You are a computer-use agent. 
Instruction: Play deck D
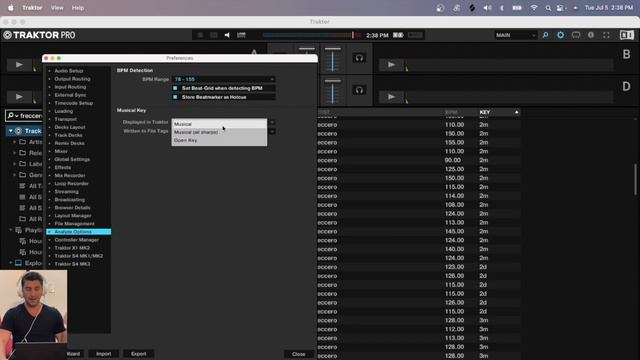(391, 97)
